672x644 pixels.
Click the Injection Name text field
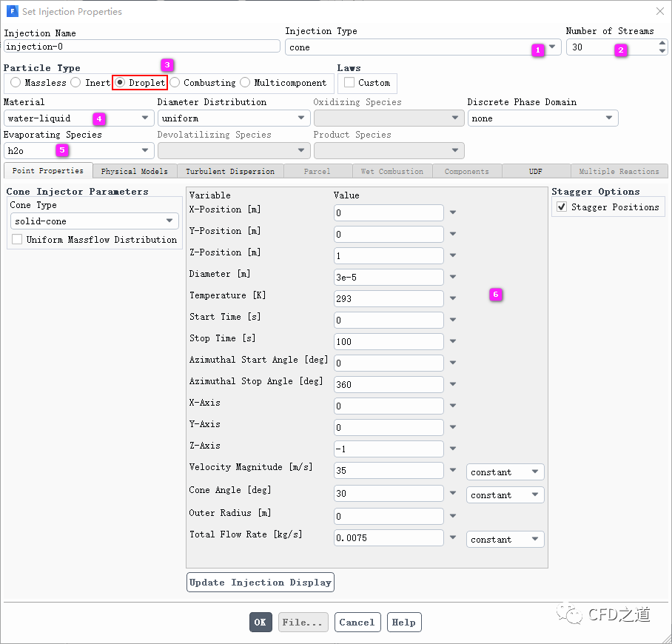[141, 47]
